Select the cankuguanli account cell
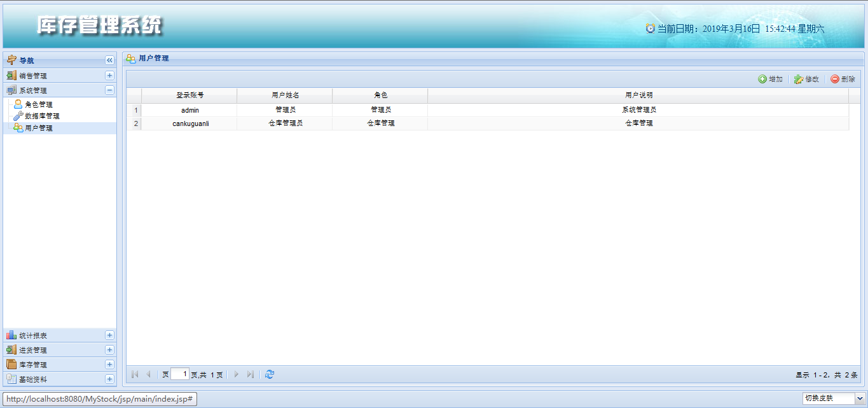The width and height of the screenshot is (868, 408). tap(189, 123)
